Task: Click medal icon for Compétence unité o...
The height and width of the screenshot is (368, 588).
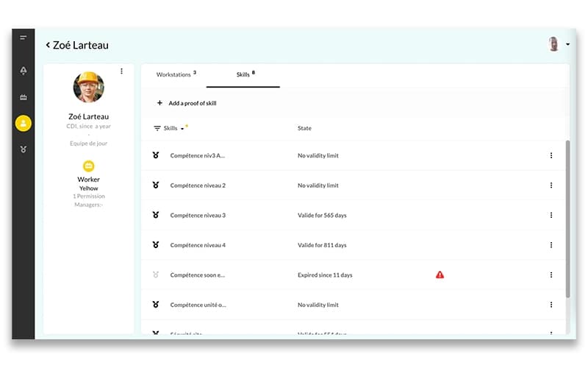Action: click(x=156, y=305)
